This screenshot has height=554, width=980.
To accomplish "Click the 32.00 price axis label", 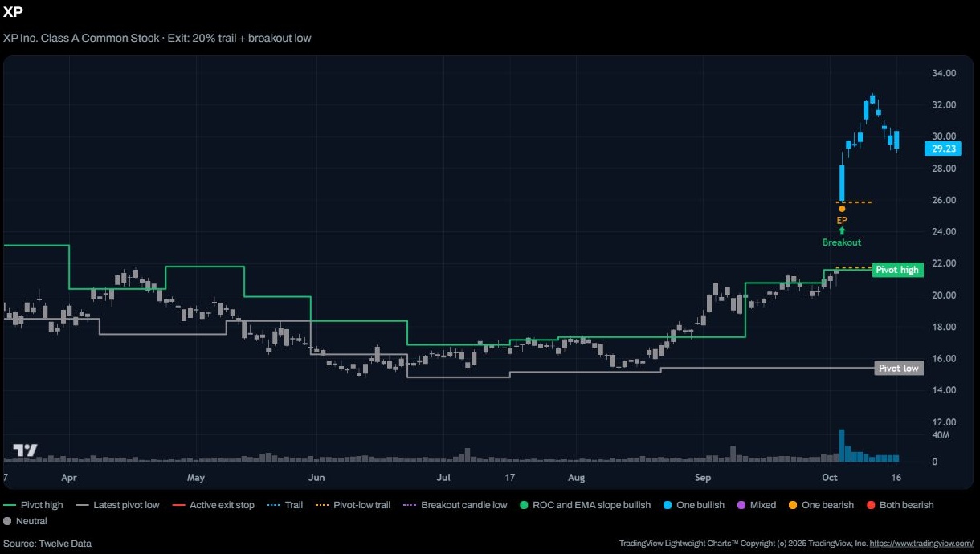I will [x=944, y=105].
